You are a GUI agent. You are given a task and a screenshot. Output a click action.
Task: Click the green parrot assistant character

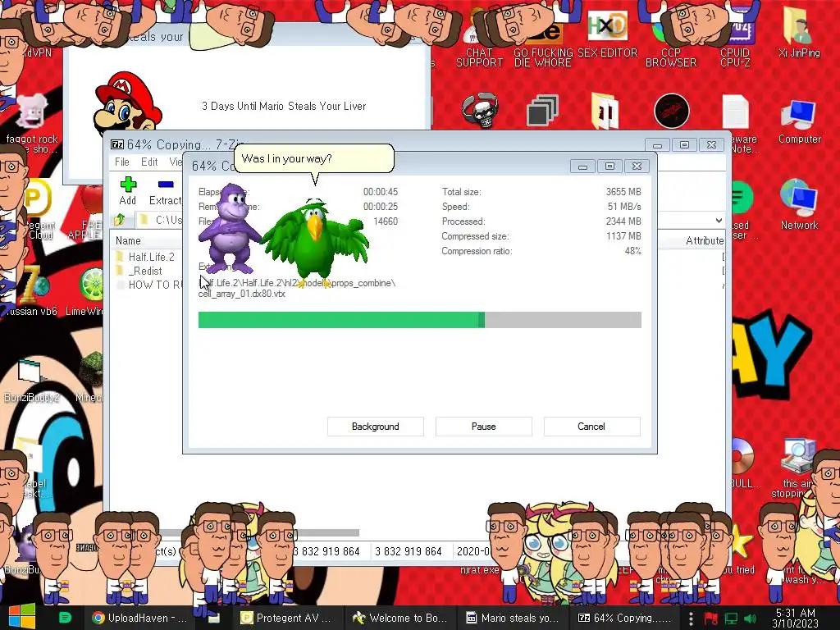(x=316, y=242)
